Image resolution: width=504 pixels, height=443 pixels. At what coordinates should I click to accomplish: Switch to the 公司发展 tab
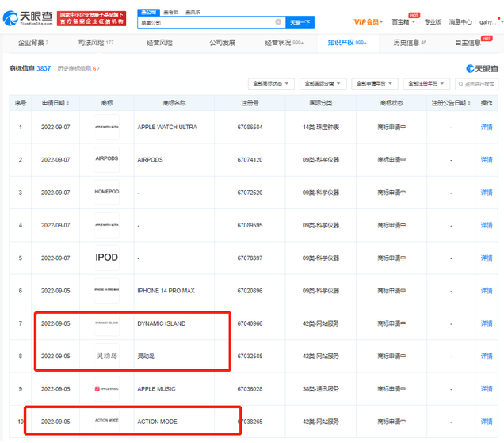[x=223, y=43]
